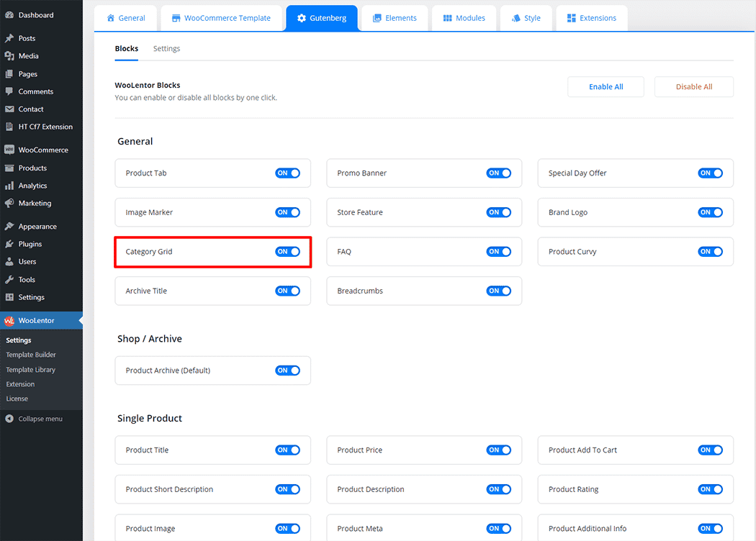This screenshot has width=756, height=541.
Task: Switch to the Elements tab
Action: [394, 18]
